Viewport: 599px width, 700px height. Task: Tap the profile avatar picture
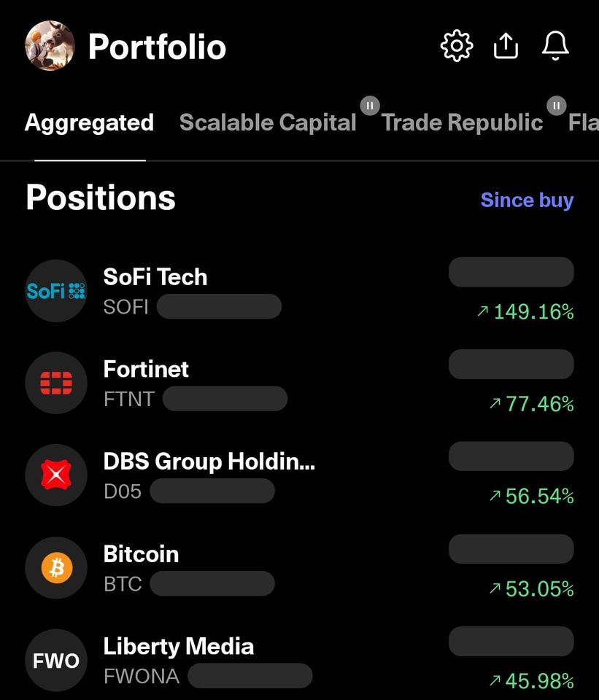click(x=50, y=45)
